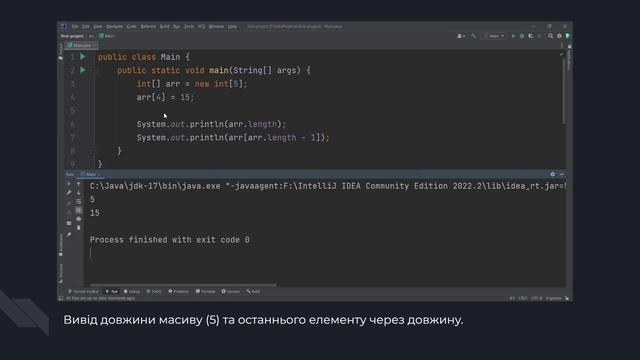Open the Navigate menu
Image resolution: width=640 pixels, height=360 pixels.
(114, 26)
